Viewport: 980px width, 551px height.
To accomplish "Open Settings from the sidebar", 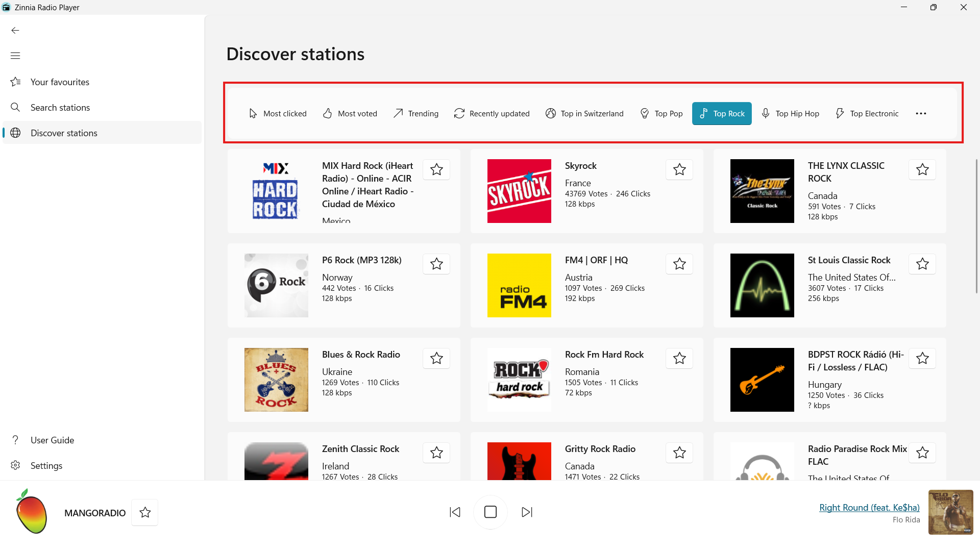I will (x=102, y=465).
